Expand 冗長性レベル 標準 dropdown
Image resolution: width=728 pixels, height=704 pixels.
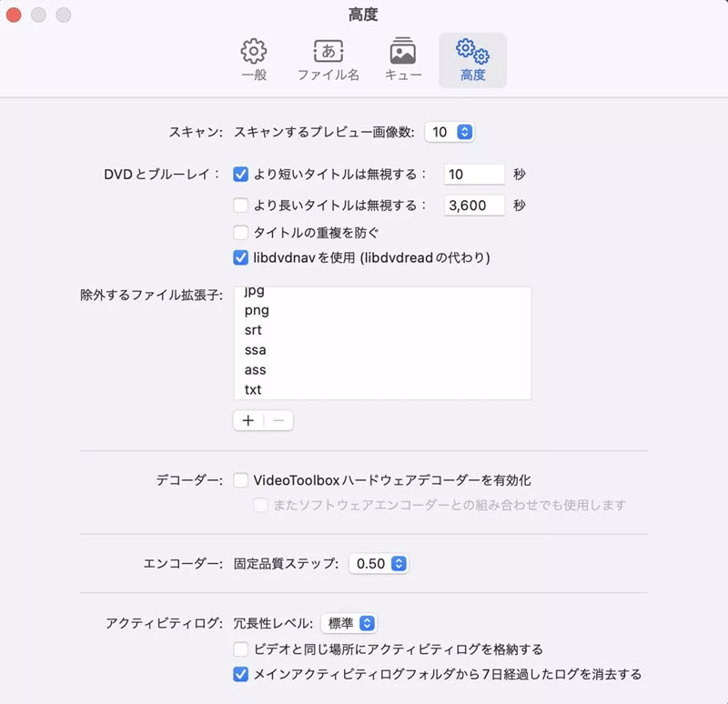click(349, 623)
